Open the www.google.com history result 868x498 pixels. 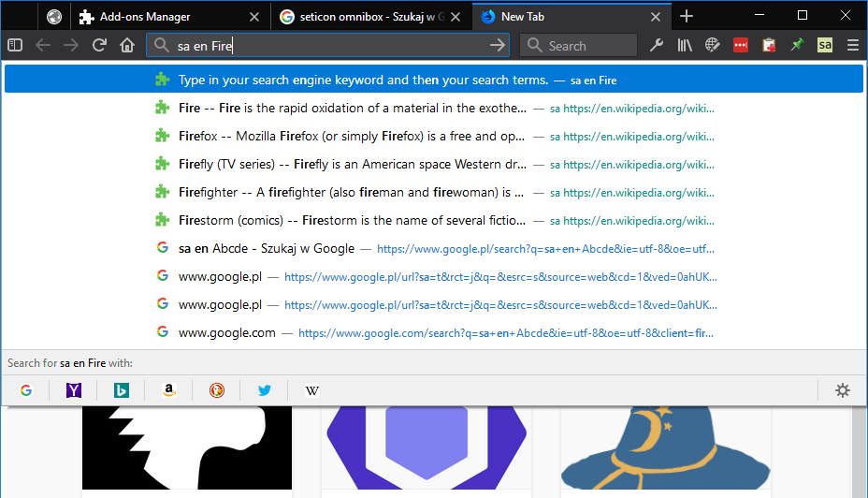click(x=434, y=333)
